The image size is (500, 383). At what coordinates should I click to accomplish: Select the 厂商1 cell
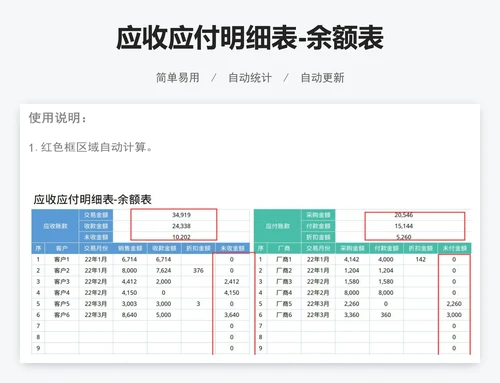(284, 259)
